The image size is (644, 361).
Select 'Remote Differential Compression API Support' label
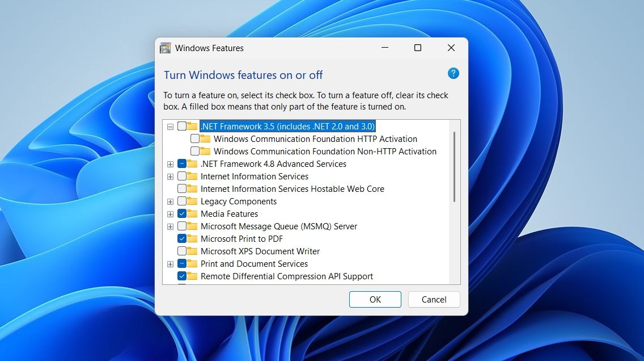click(287, 276)
